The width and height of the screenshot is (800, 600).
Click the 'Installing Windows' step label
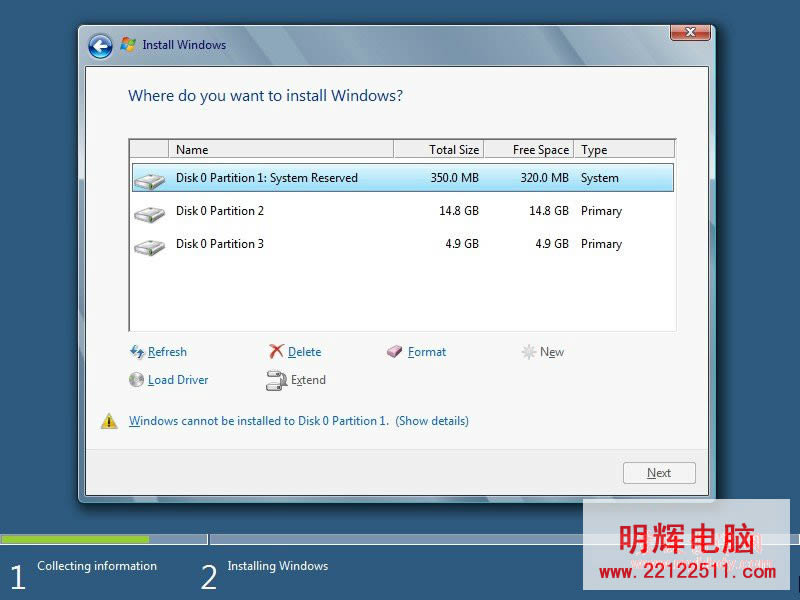pyautogui.click(x=278, y=566)
